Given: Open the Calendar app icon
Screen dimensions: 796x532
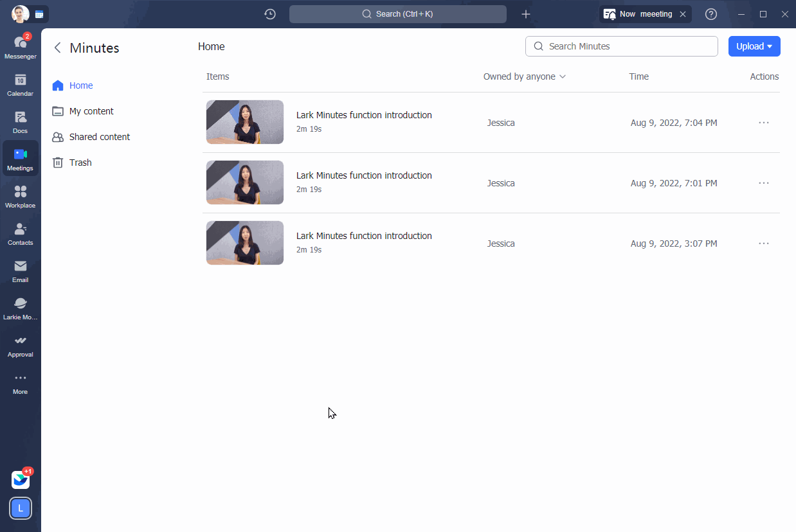Looking at the screenshot, I should pyautogui.click(x=20, y=84).
